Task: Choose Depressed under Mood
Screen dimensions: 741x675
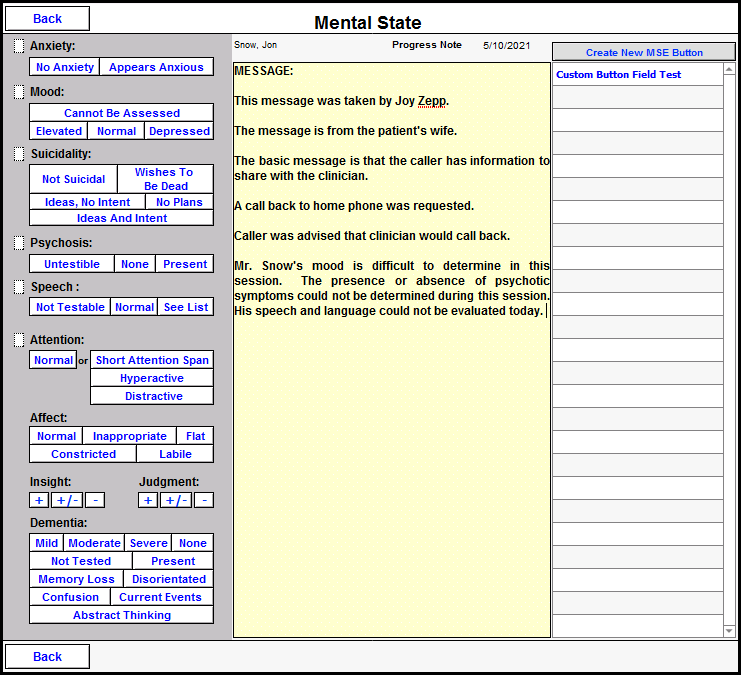Action: click(179, 131)
